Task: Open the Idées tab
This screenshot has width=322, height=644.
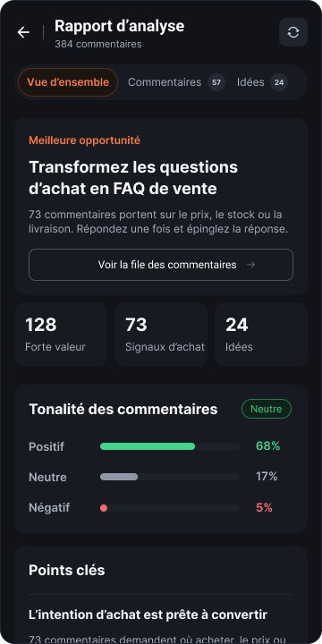Action: click(x=262, y=82)
